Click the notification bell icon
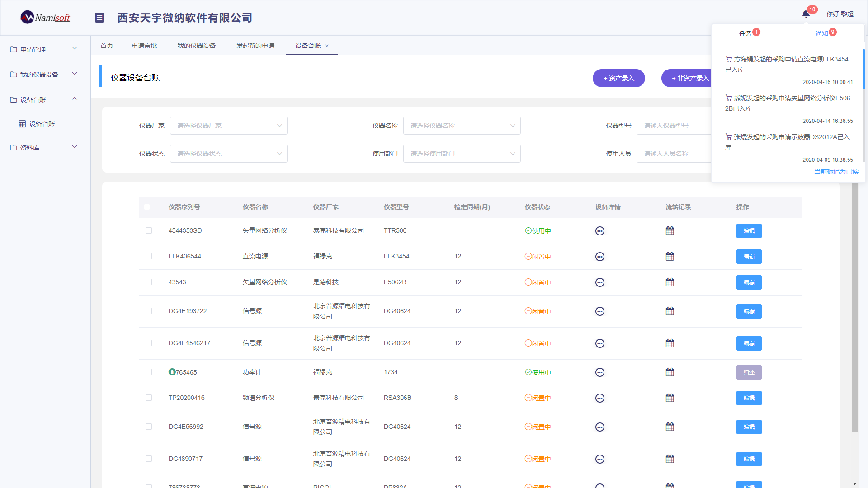 (806, 14)
